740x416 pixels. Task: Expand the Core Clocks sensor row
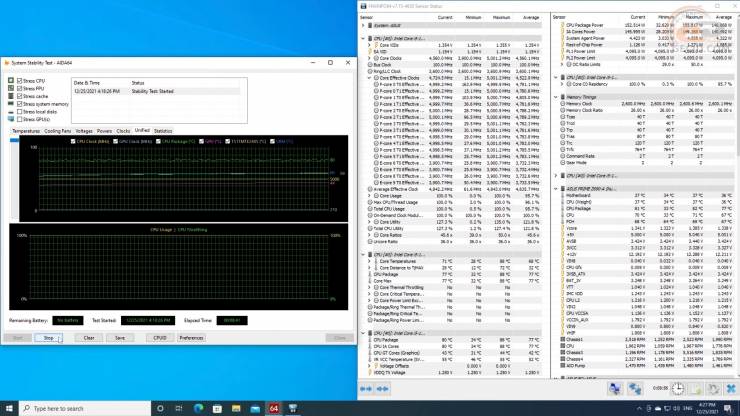[370, 58]
